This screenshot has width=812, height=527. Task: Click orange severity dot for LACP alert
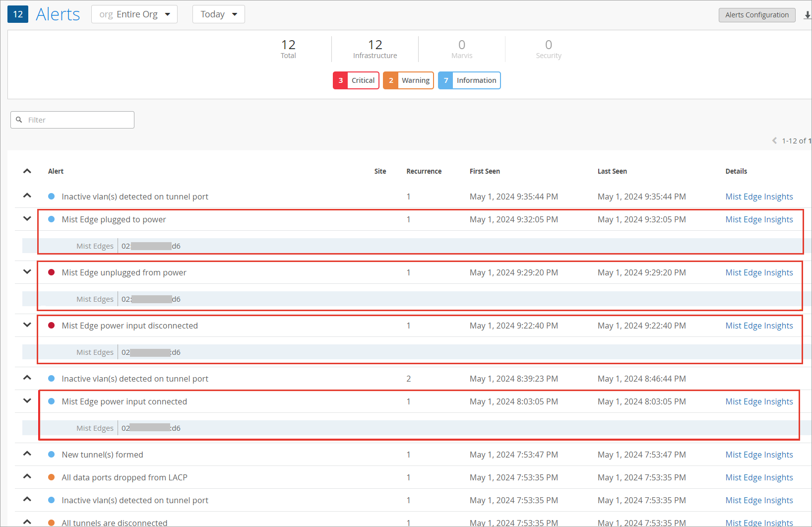coord(51,477)
